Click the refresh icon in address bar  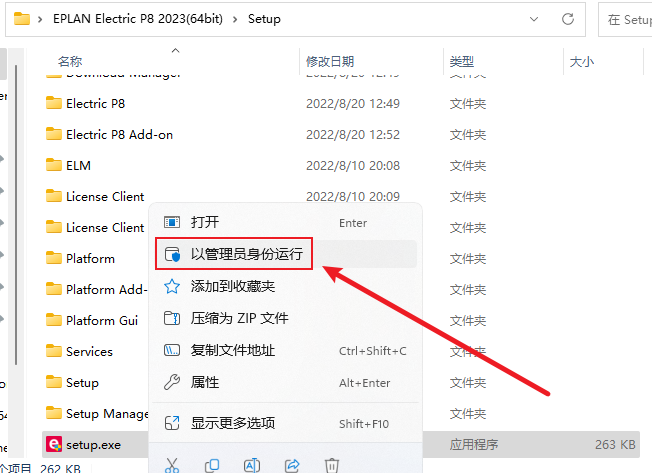click(x=568, y=19)
